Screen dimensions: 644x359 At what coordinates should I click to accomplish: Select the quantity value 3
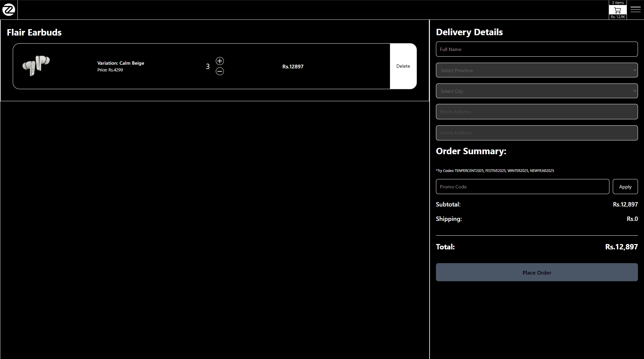208,66
